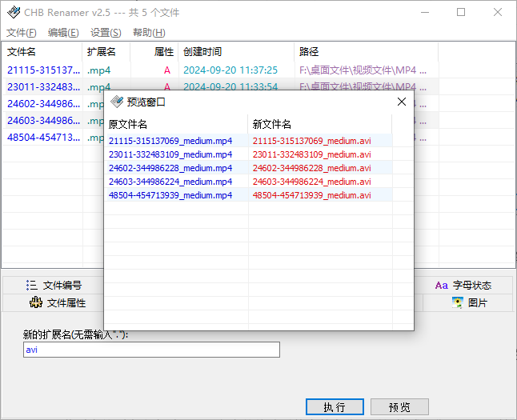Close the CHB Renamer main window
517x420 pixels.
498,12
